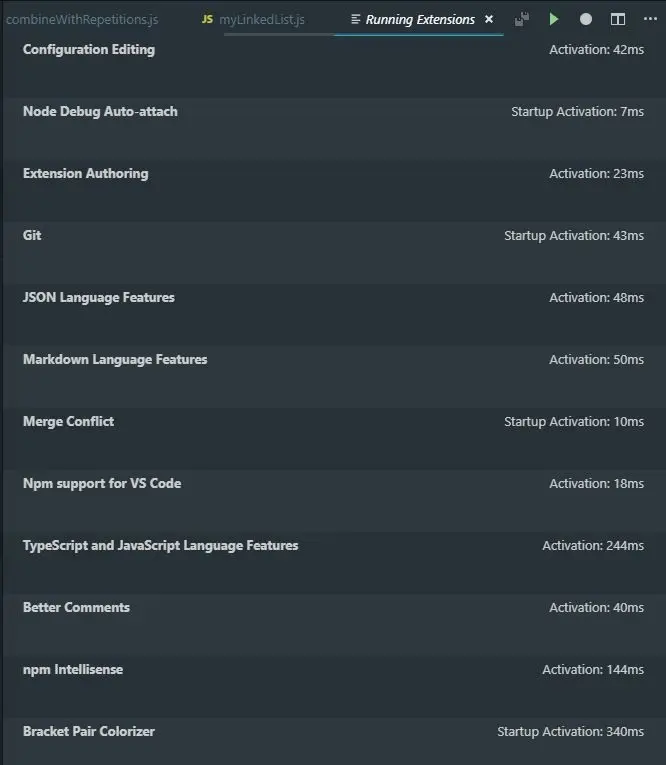Viewport: 666px width, 765px height.
Task: Select the Git extension row
Action: tap(334, 253)
